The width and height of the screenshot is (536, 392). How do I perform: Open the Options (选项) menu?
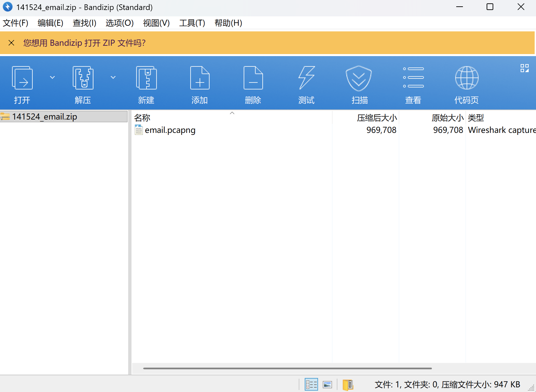(119, 23)
